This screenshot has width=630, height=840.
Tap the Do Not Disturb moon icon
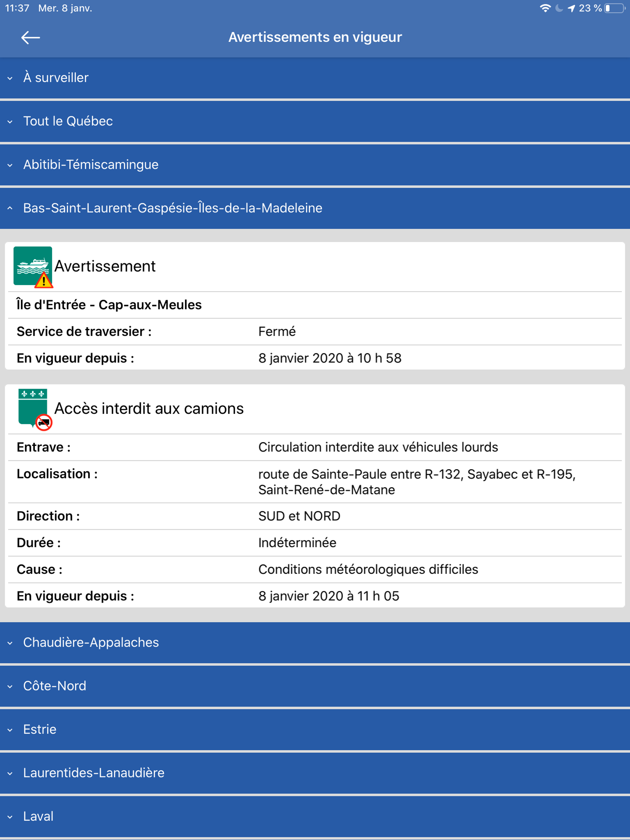(x=559, y=8)
